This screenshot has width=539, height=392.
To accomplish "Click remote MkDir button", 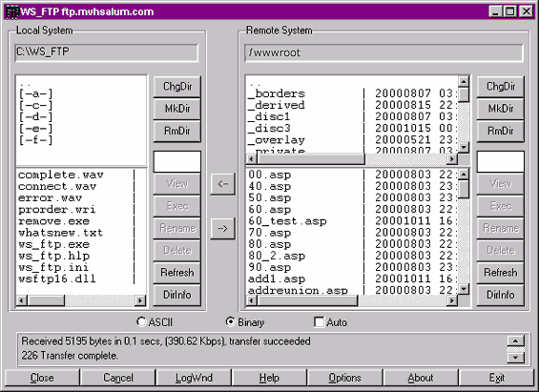I will (501, 109).
